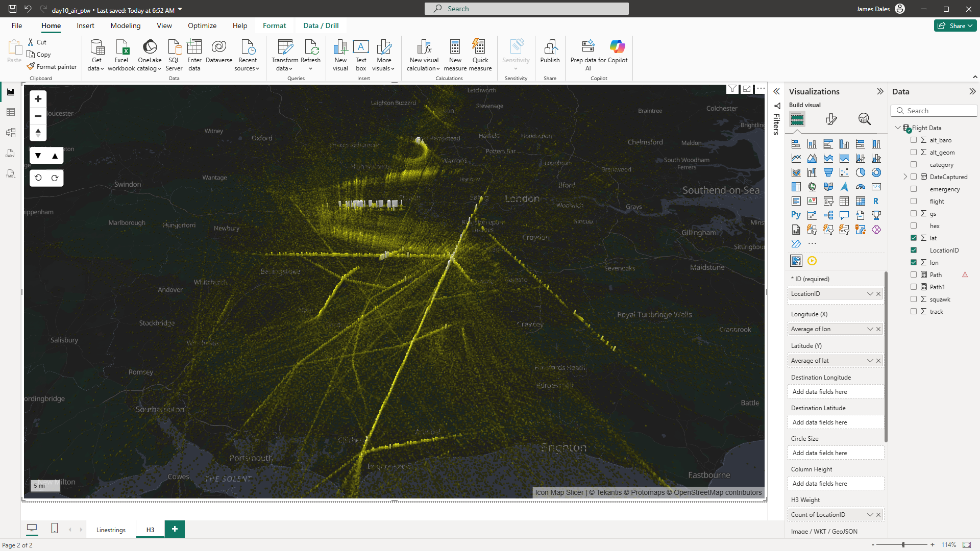
Task: Collapse the Flight Data table tree
Action: click(x=898, y=128)
